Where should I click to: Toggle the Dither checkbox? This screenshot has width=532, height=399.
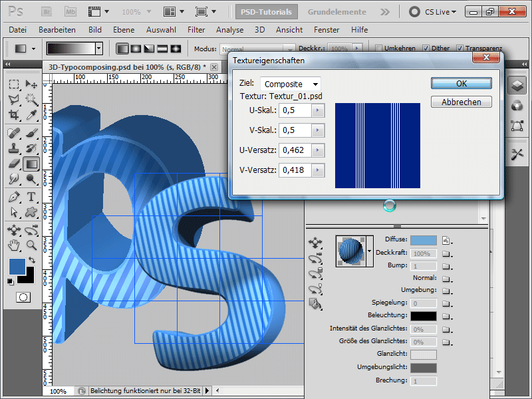pyautogui.click(x=426, y=48)
